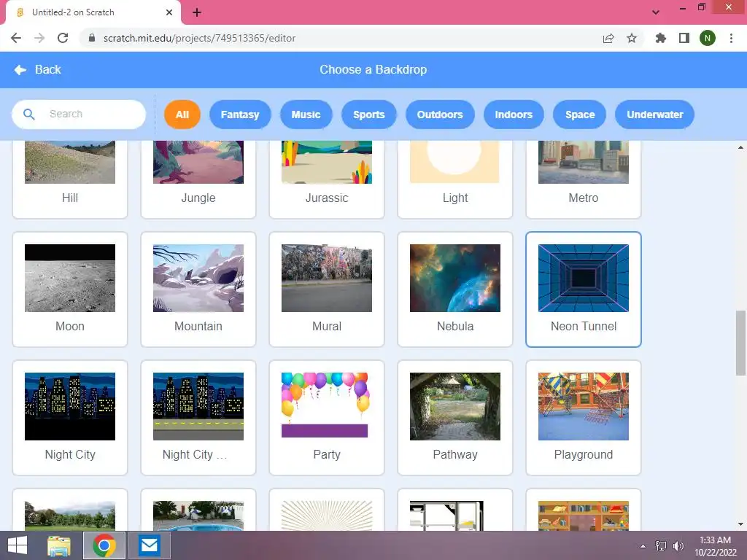Open the Mail app on taskbar
The image size is (747, 560).
point(150,545)
